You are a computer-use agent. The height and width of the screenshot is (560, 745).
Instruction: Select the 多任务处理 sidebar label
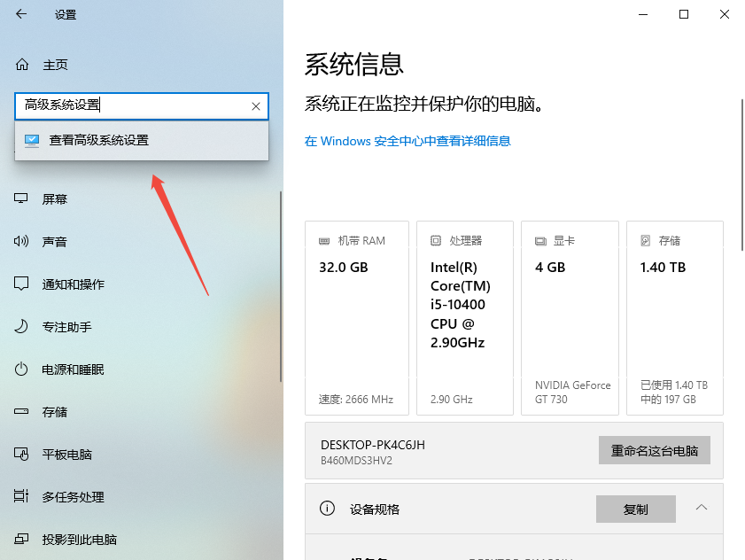pyautogui.click(x=74, y=497)
